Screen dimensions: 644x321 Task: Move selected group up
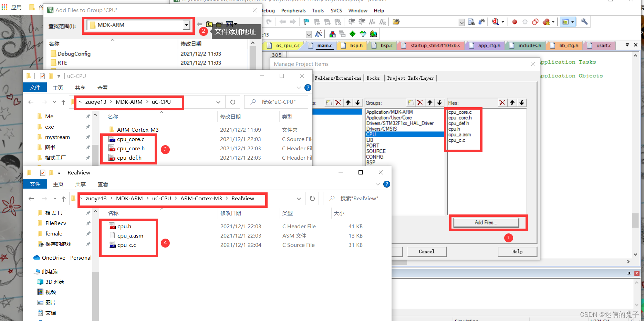tap(430, 103)
